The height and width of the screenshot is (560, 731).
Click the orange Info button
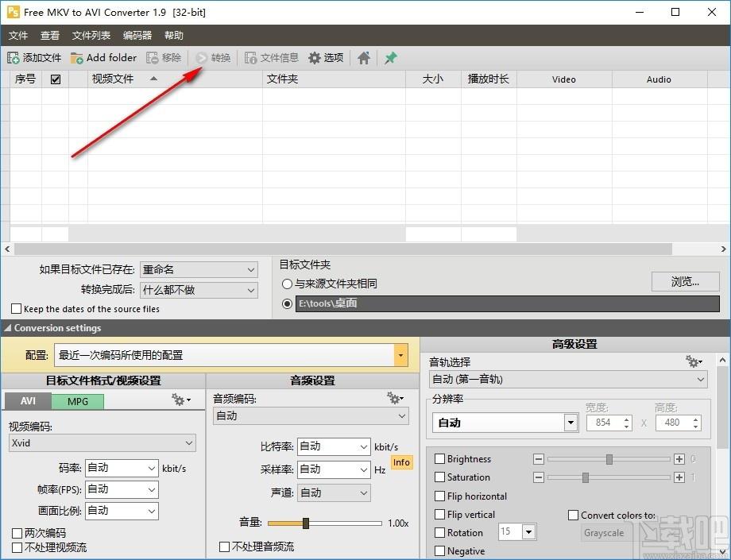402,462
